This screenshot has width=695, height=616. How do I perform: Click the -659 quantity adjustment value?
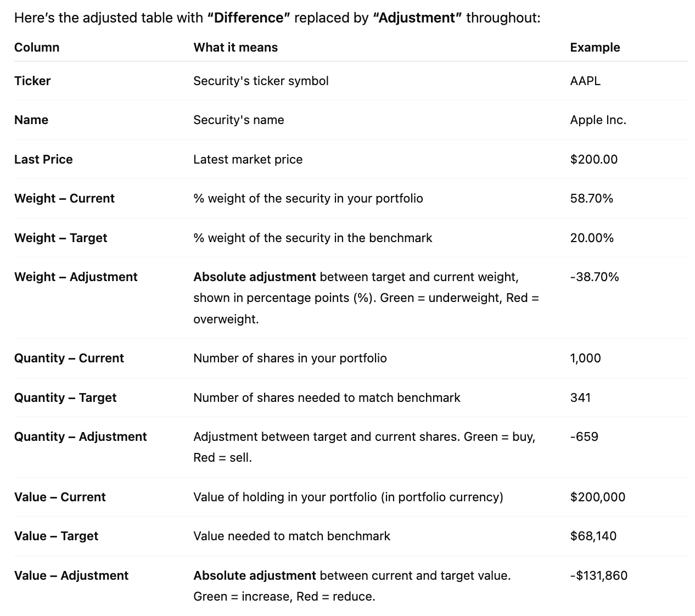pyautogui.click(x=584, y=436)
